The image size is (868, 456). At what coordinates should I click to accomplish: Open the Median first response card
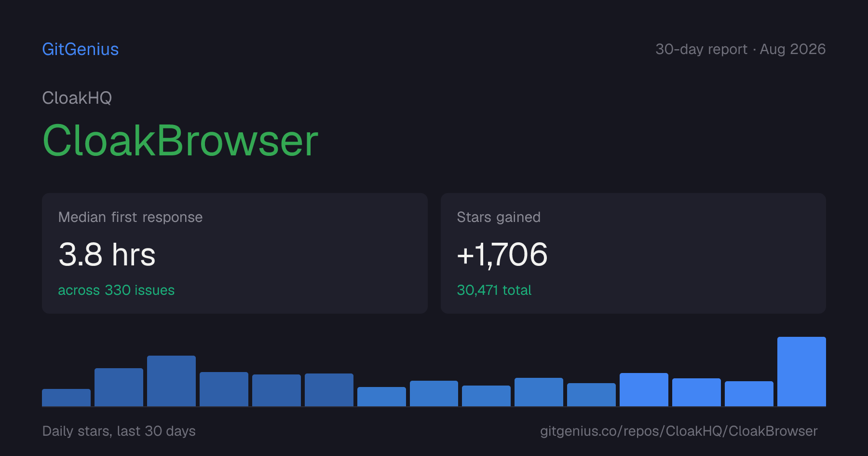click(x=235, y=253)
